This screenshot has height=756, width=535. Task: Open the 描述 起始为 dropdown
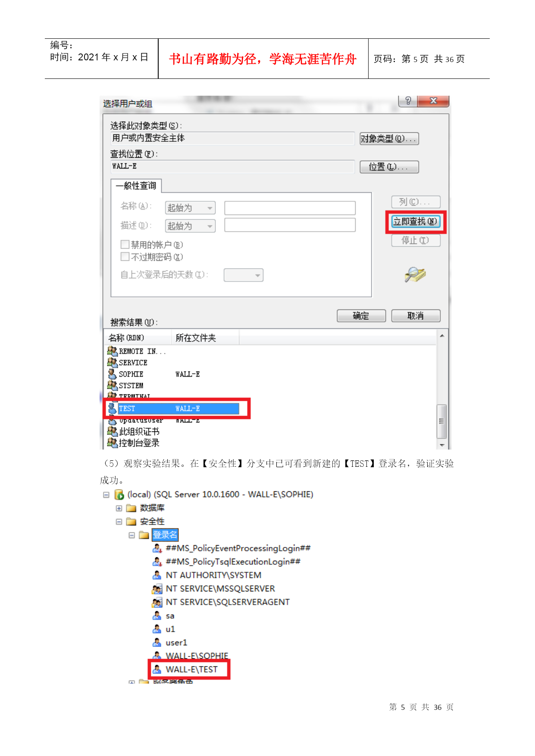(190, 226)
